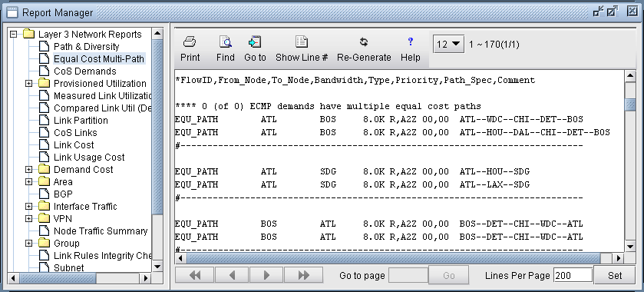The width and height of the screenshot is (644, 292).
Task: Open the CoS Demands report
Action: [85, 71]
